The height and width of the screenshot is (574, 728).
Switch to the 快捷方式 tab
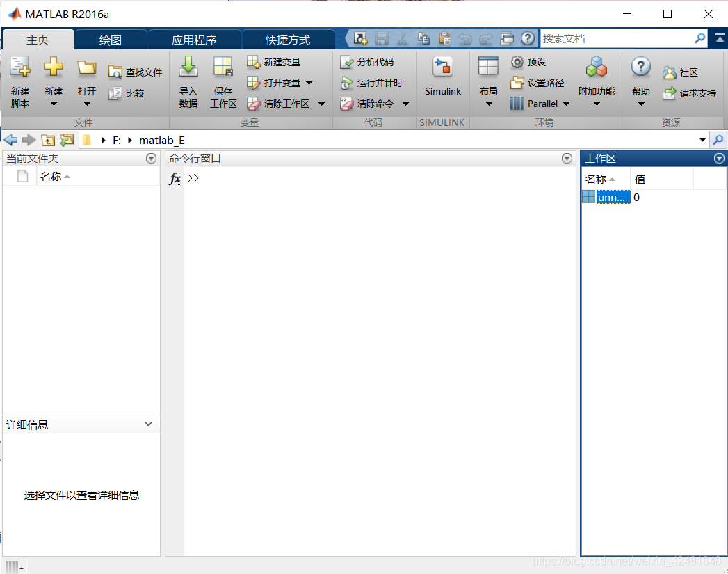click(288, 40)
